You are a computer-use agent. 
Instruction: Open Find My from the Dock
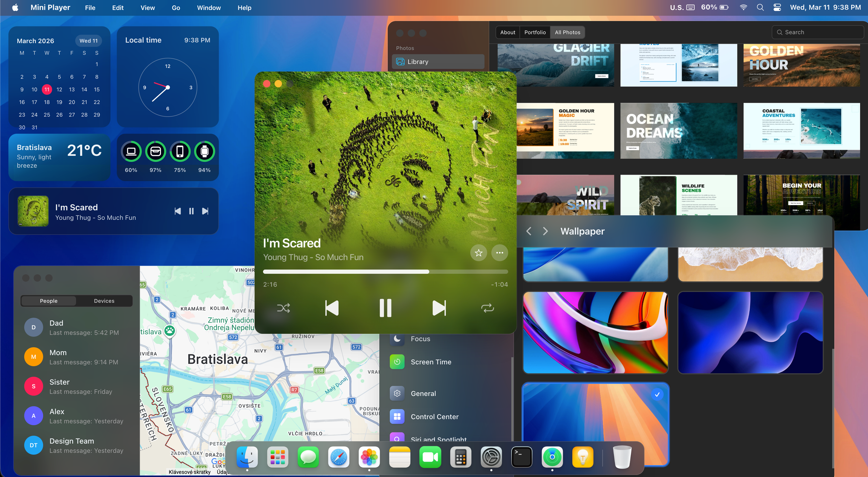(x=552, y=457)
